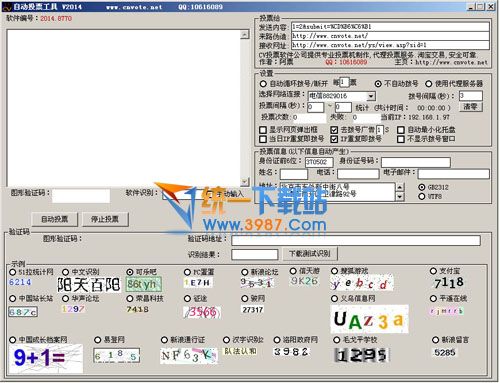Click UAZ3a colorful captcha image
Viewport: 500px width, 383px height.
pos(369,319)
